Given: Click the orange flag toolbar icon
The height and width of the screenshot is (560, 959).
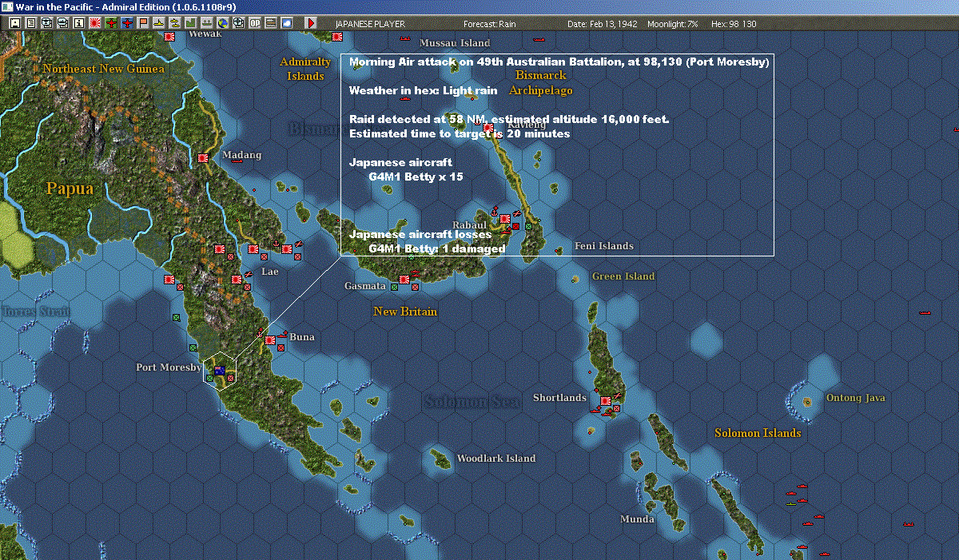Looking at the screenshot, I should coord(143,23).
